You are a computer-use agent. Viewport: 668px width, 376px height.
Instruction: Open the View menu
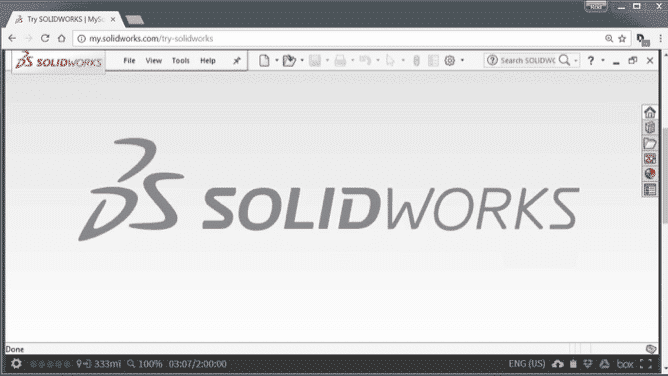(x=153, y=60)
